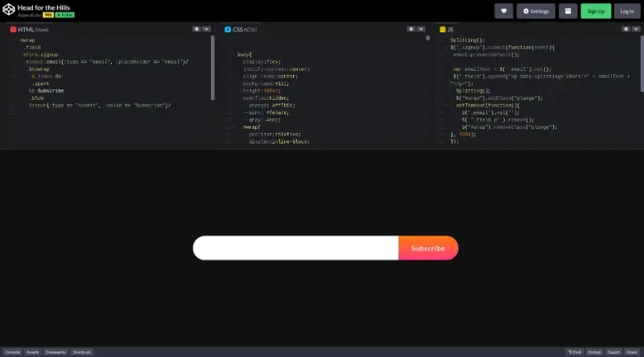
Task: Love this pen with the heart icon
Action: 504,11
